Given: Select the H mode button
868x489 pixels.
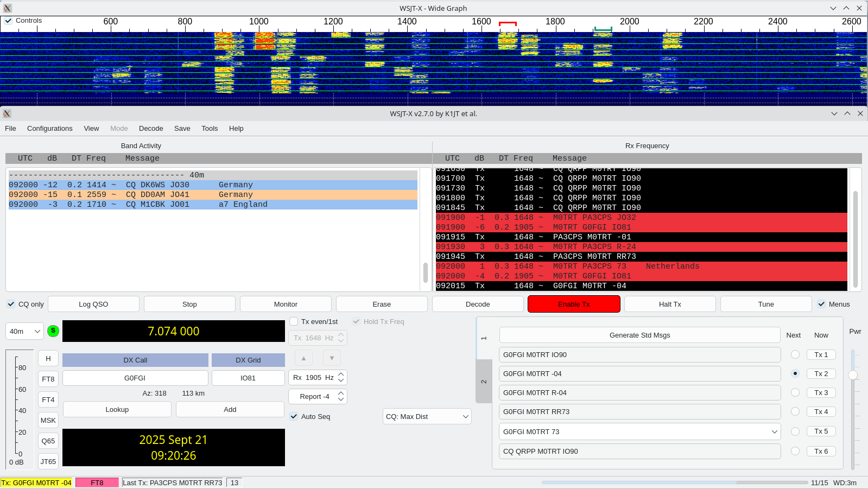Looking at the screenshot, I should pos(48,358).
